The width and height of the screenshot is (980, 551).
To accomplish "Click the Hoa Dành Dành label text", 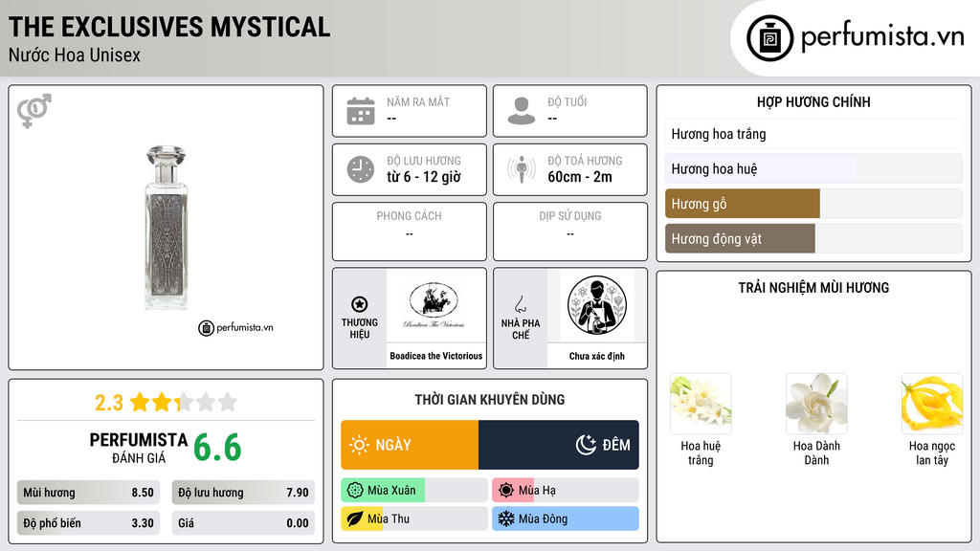I will point(816,452).
